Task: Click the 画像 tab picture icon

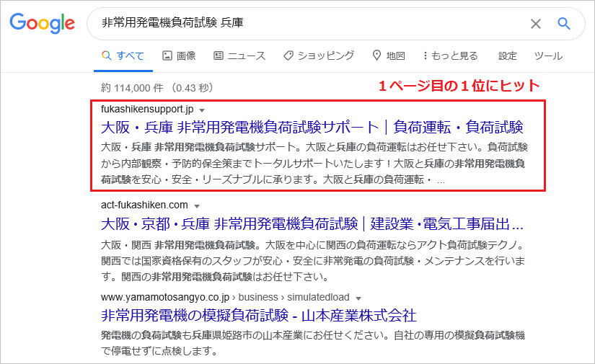Action: pyautogui.click(x=167, y=56)
